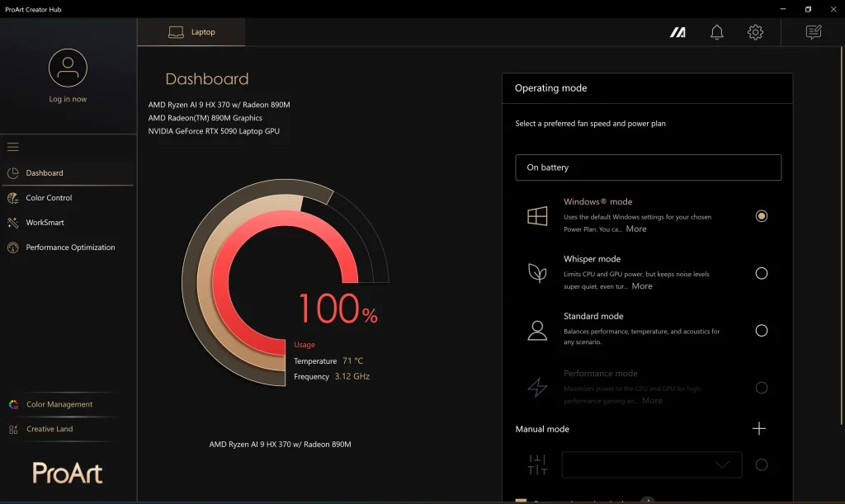
Task: Open the notifications bell icon
Action: click(x=717, y=32)
